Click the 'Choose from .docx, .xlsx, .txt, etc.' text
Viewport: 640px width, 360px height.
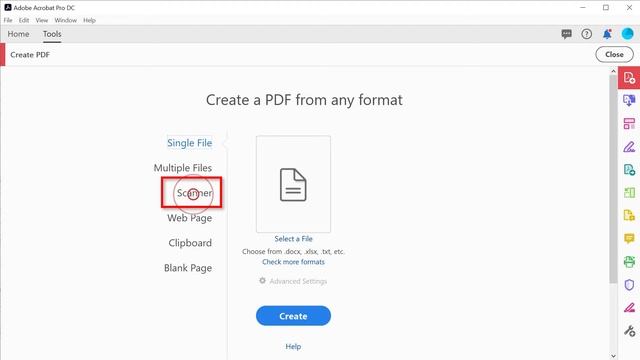coord(293,251)
